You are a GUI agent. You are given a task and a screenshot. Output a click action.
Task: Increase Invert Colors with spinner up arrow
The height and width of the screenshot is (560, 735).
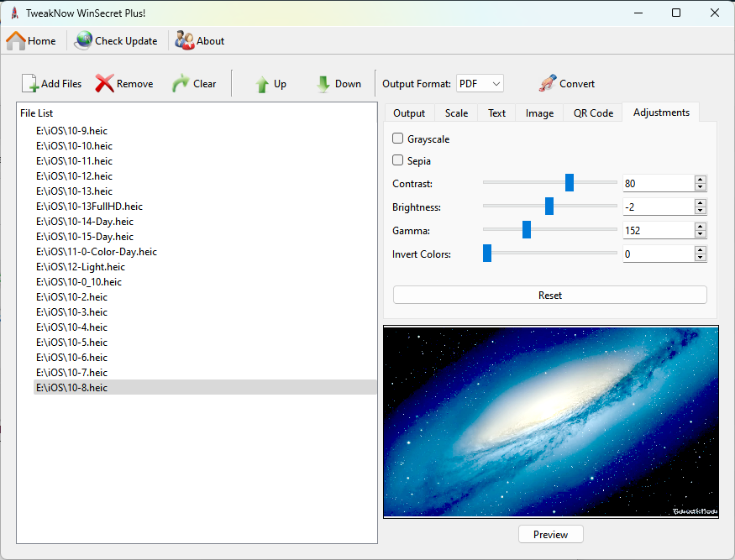pyautogui.click(x=701, y=249)
